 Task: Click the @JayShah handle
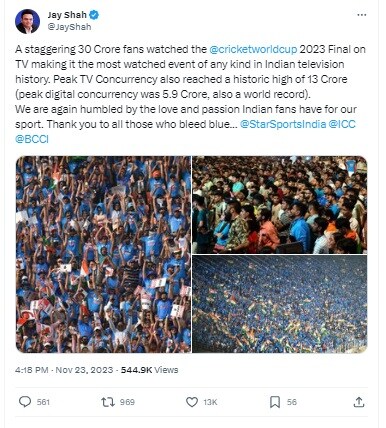pyautogui.click(x=69, y=27)
